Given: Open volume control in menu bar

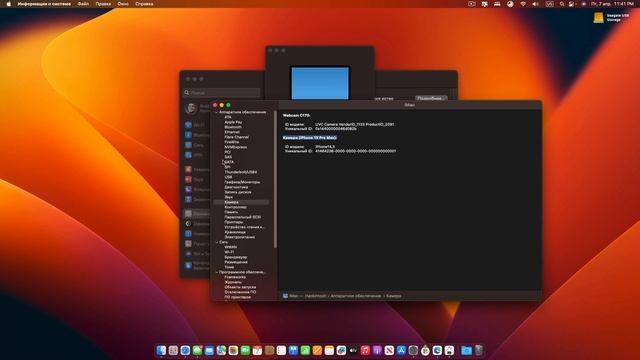Looking at the screenshot, I should 536,4.
